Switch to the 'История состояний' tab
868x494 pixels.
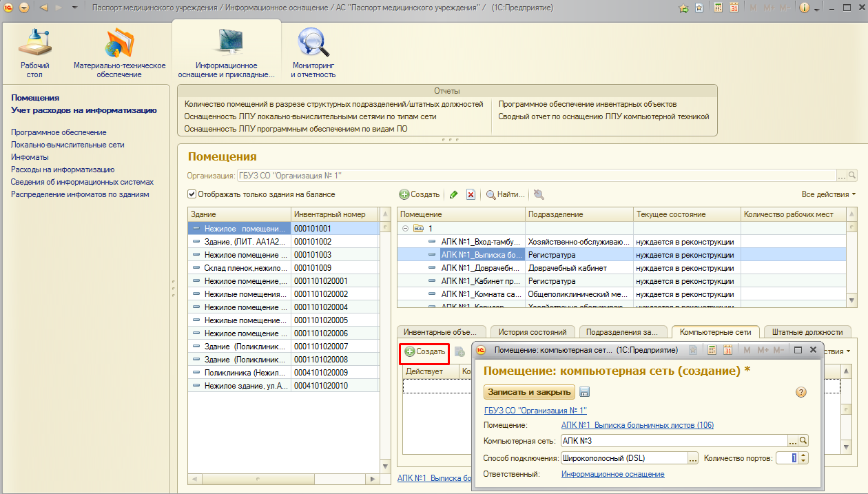[x=533, y=332]
